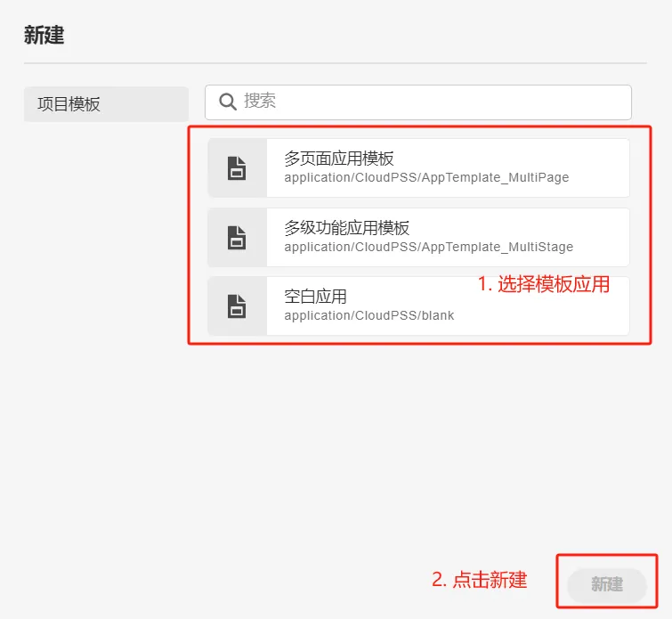Viewport: 672px width, 619px height.
Task: Select the 项目模板 category tab
Action: 106,104
